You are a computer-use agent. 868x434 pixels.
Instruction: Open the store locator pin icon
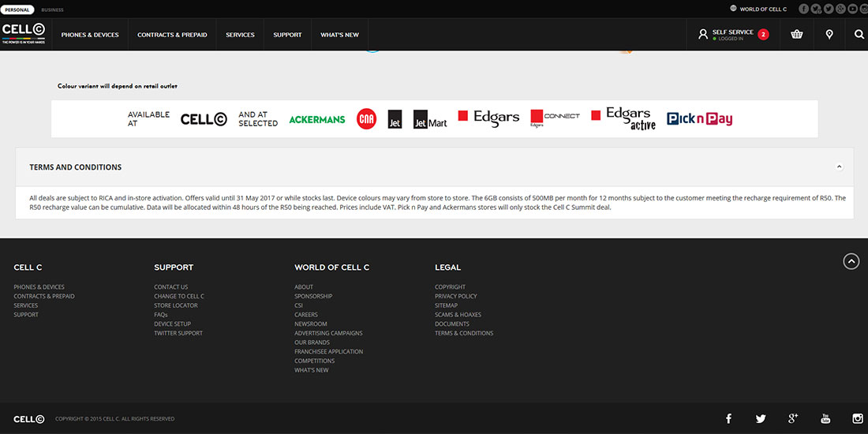click(x=829, y=34)
